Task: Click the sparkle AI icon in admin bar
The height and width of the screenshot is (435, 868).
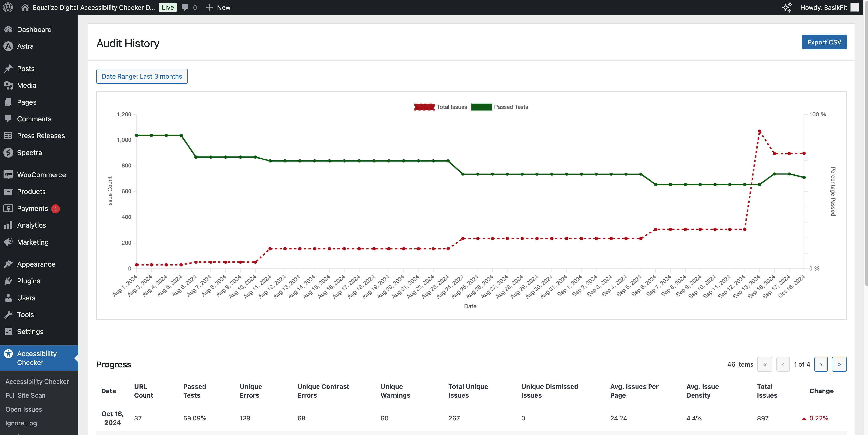Action: pyautogui.click(x=787, y=7)
